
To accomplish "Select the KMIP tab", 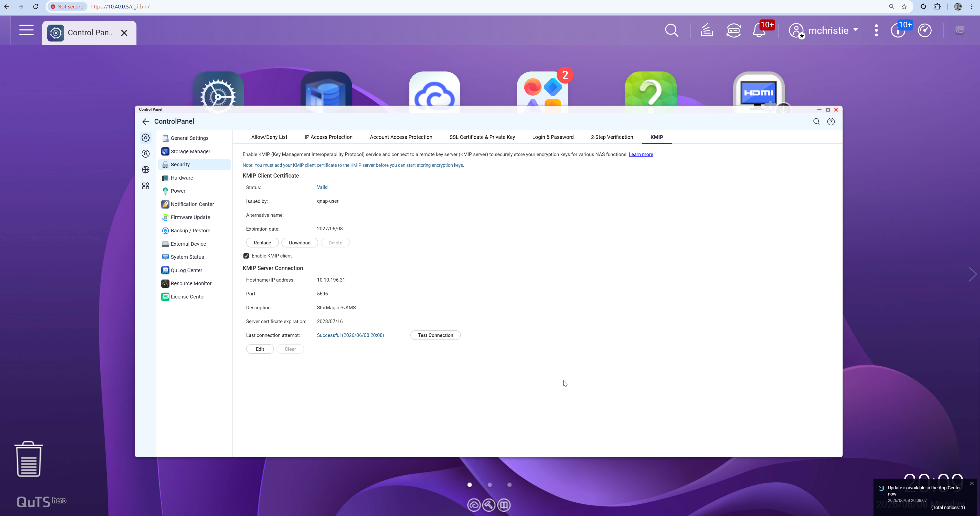I will 657,137.
